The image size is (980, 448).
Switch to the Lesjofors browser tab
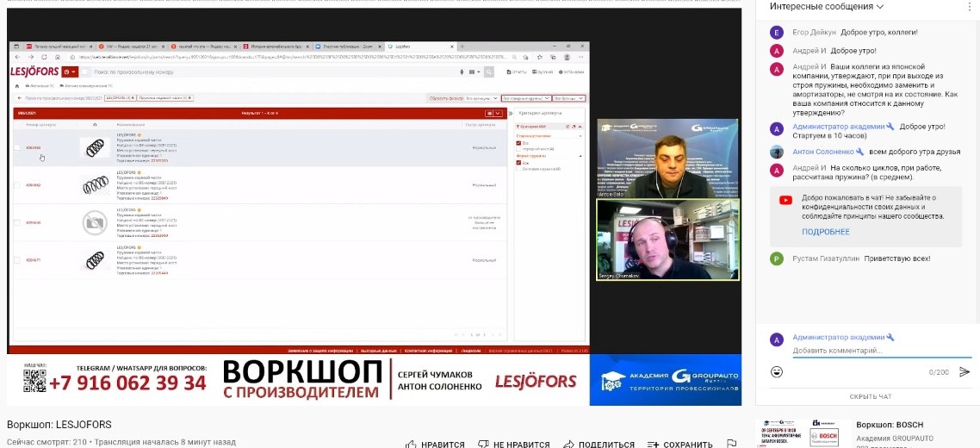[x=422, y=47]
